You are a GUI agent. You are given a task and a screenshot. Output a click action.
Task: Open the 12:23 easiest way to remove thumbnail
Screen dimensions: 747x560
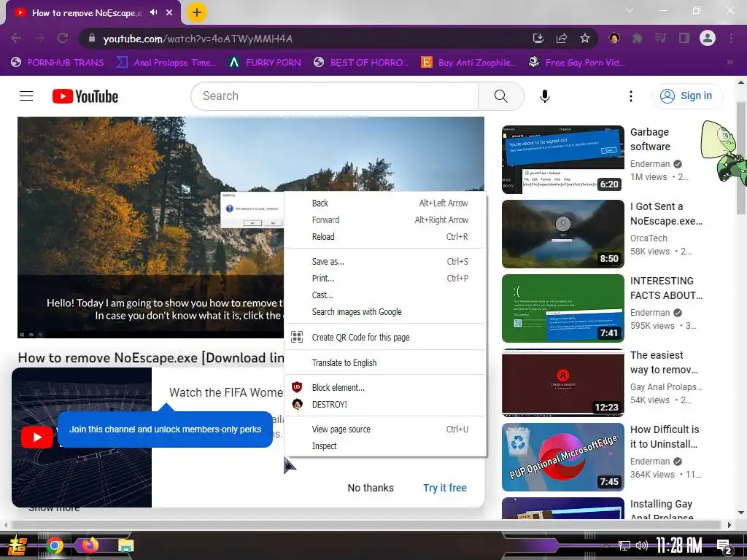coord(562,382)
